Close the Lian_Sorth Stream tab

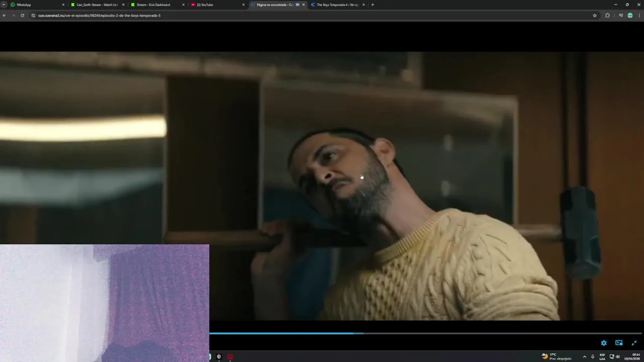123,5
